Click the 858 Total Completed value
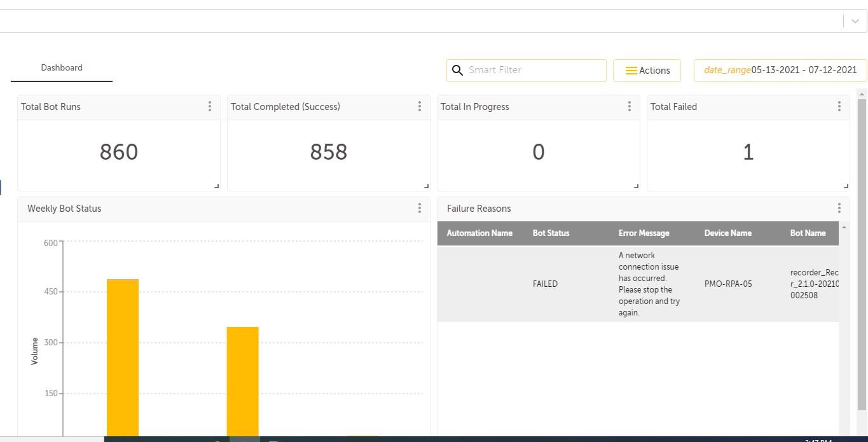Image resolution: width=868 pixels, height=442 pixels. [x=329, y=152]
